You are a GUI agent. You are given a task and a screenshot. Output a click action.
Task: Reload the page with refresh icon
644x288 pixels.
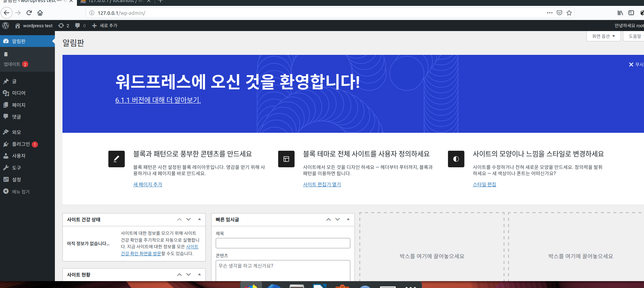[29, 13]
